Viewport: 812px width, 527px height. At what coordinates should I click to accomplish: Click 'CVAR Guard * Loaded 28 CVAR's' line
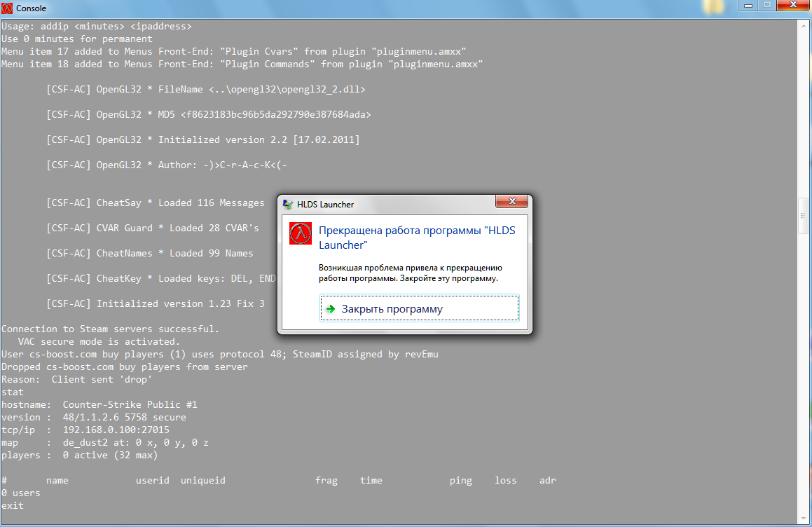point(152,228)
